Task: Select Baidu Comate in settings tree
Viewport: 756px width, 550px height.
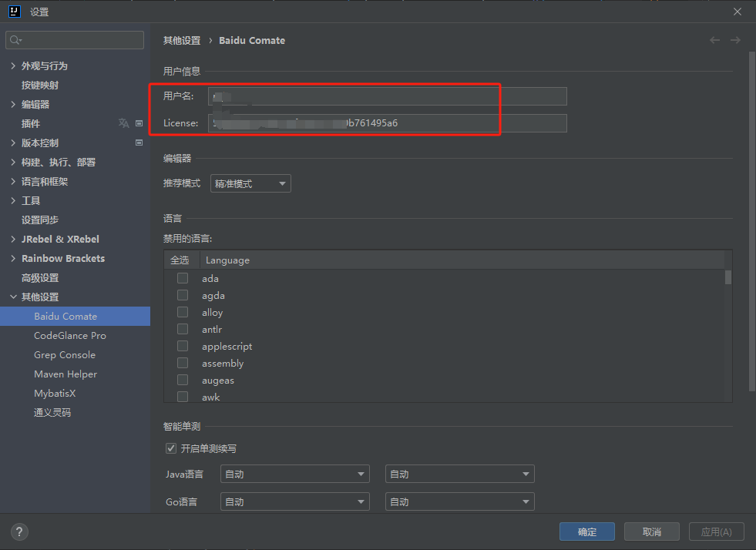Action: point(66,317)
